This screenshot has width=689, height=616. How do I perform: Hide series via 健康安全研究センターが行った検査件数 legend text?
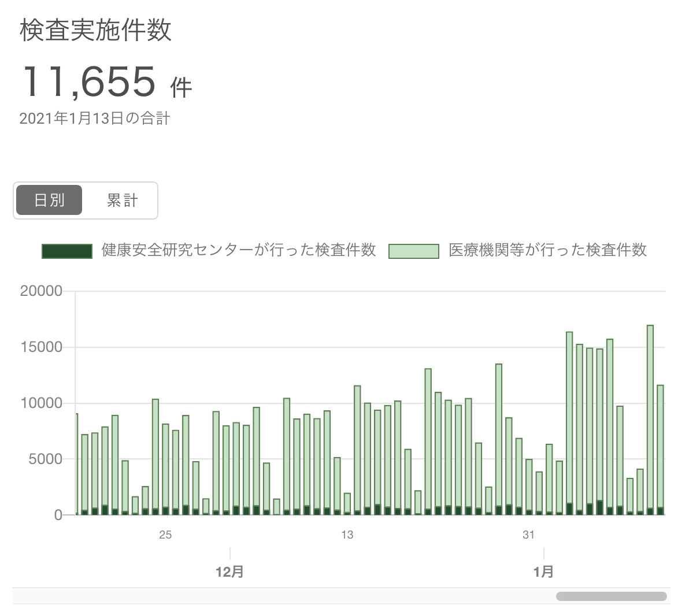238,250
